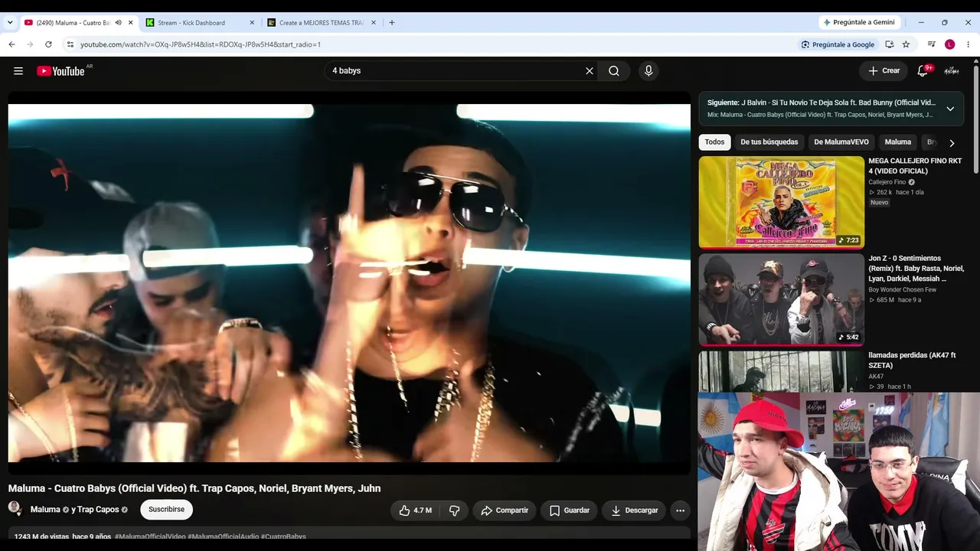Click the Pregúntale a Gemini button
Viewport: 980px width, 551px height.
pos(858,22)
